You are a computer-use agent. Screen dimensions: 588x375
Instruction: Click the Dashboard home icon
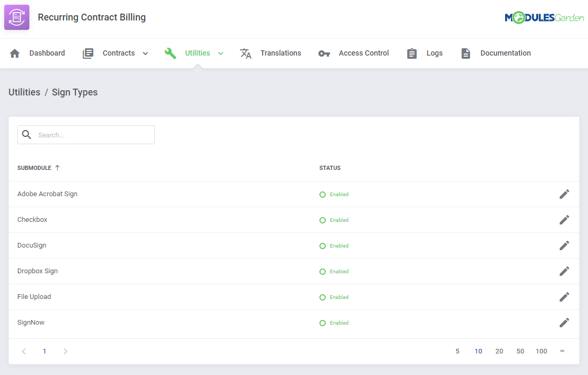tap(15, 53)
